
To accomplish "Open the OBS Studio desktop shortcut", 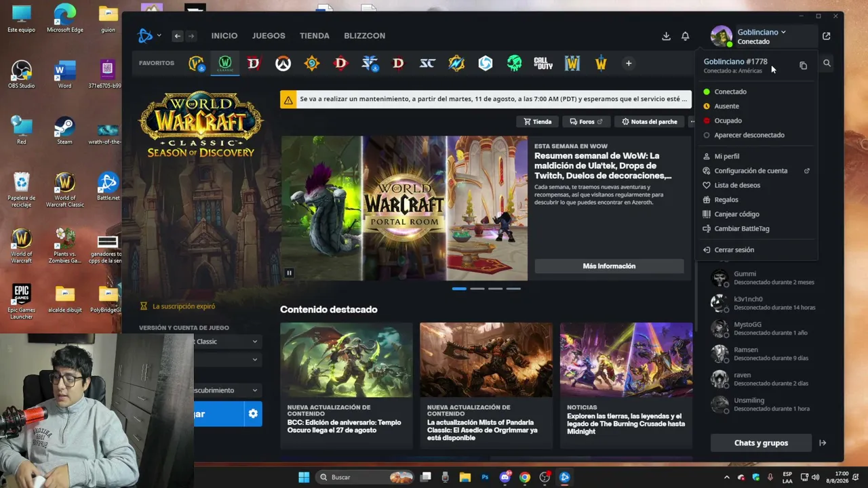I will [x=21, y=75].
